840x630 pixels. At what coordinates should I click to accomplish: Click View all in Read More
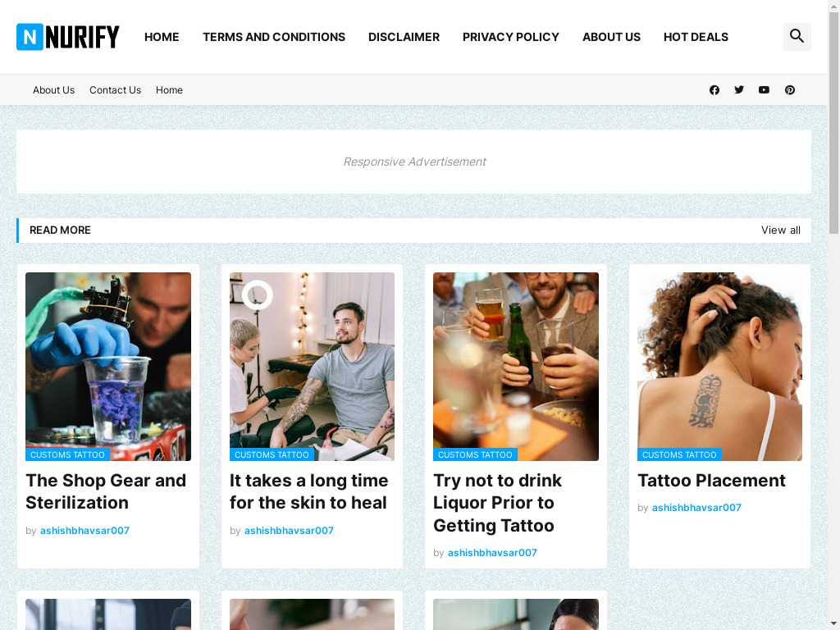click(781, 230)
